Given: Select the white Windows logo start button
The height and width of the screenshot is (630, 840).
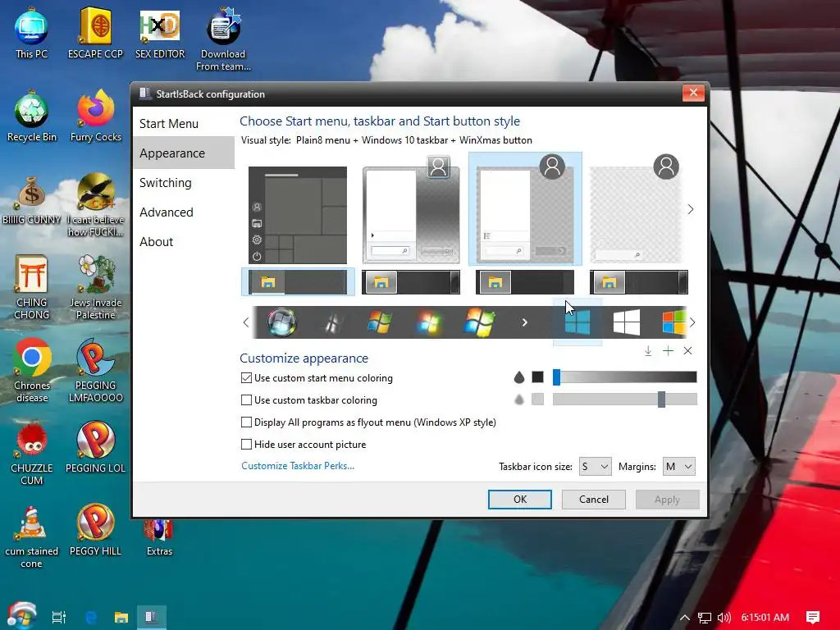Looking at the screenshot, I should point(626,322).
